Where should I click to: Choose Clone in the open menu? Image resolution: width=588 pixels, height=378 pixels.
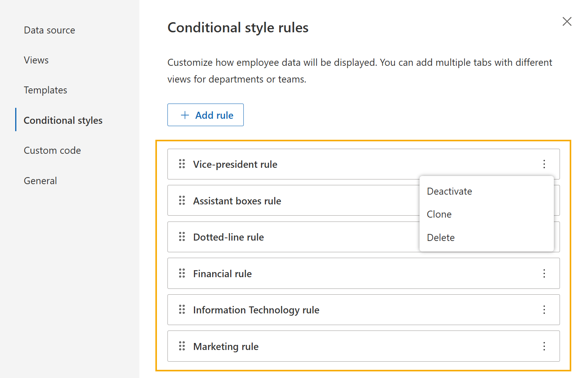(439, 214)
